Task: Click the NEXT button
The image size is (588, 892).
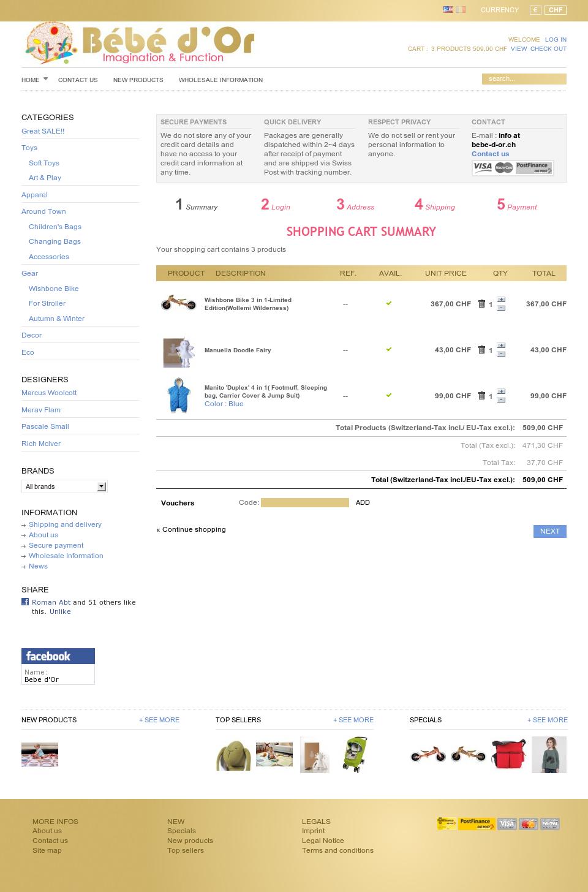Action: 549,531
